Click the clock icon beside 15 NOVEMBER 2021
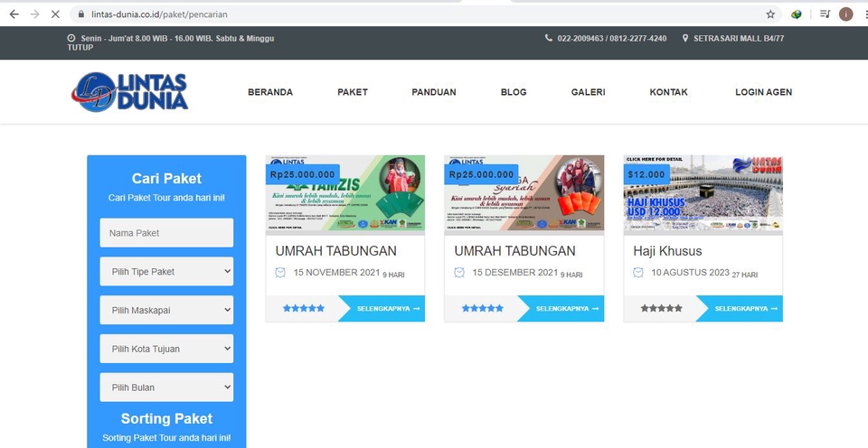 [x=280, y=272]
